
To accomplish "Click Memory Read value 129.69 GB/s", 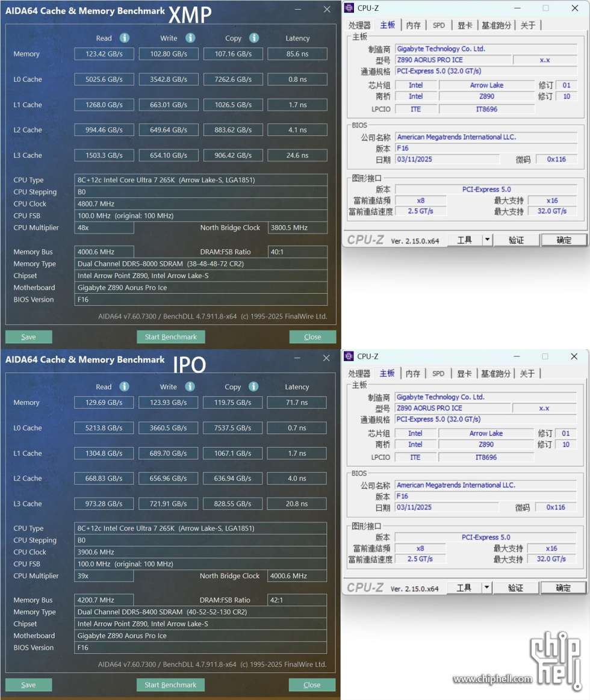I will [x=104, y=403].
